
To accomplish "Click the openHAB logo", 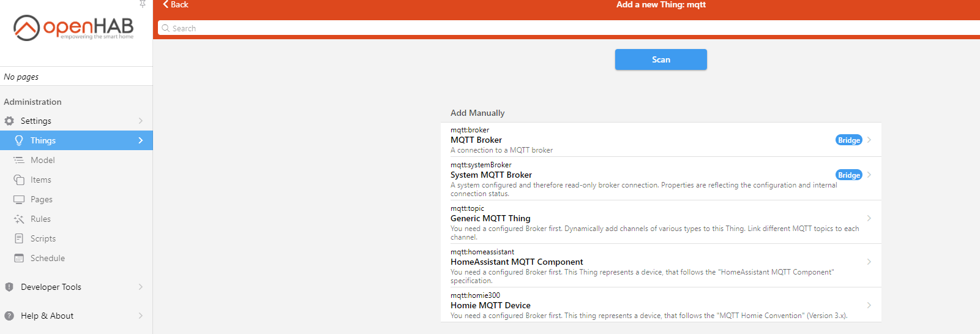I will click(x=73, y=28).
